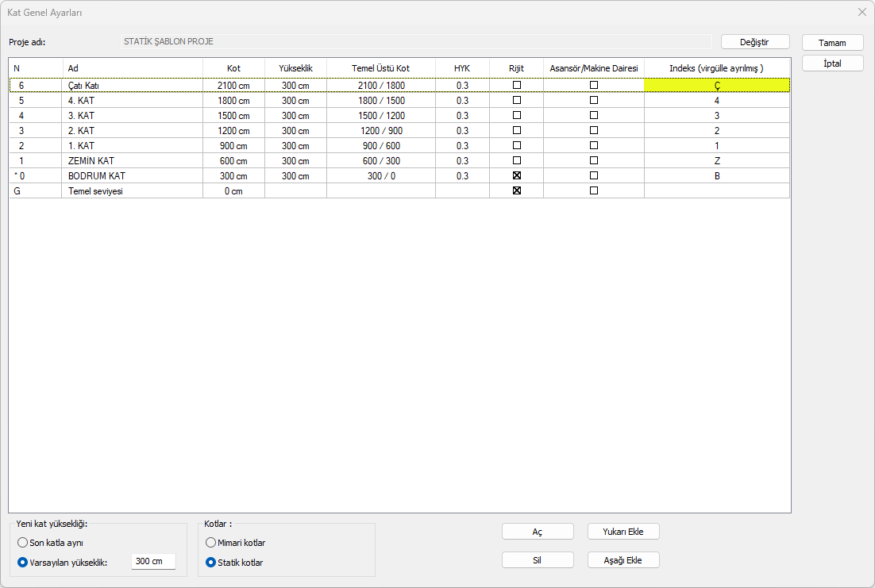This screenshot has height=588, width=875.
Task: Click the Yukarı Ekle button
Action: point(623,532)
